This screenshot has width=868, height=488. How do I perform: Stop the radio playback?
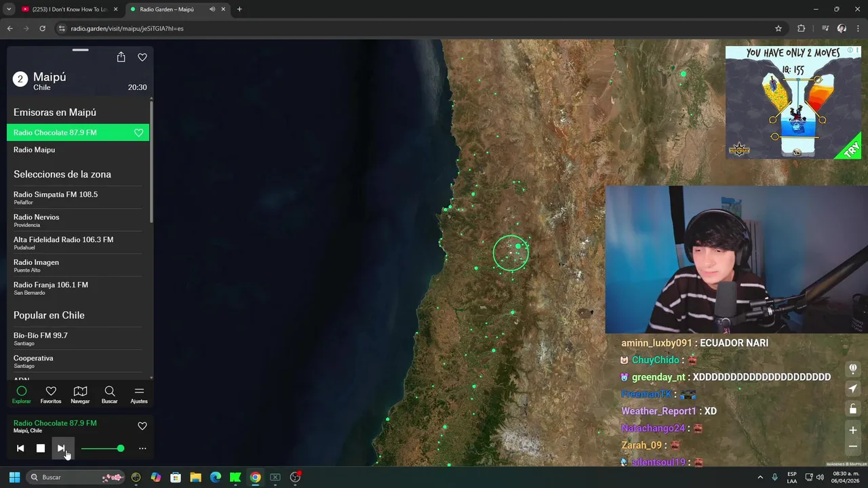pos(41,448)
